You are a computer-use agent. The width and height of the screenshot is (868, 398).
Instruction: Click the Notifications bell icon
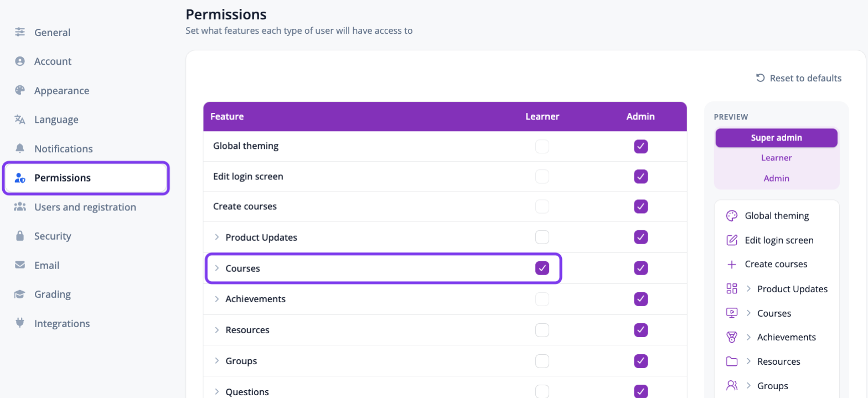(x=20, y=148)
